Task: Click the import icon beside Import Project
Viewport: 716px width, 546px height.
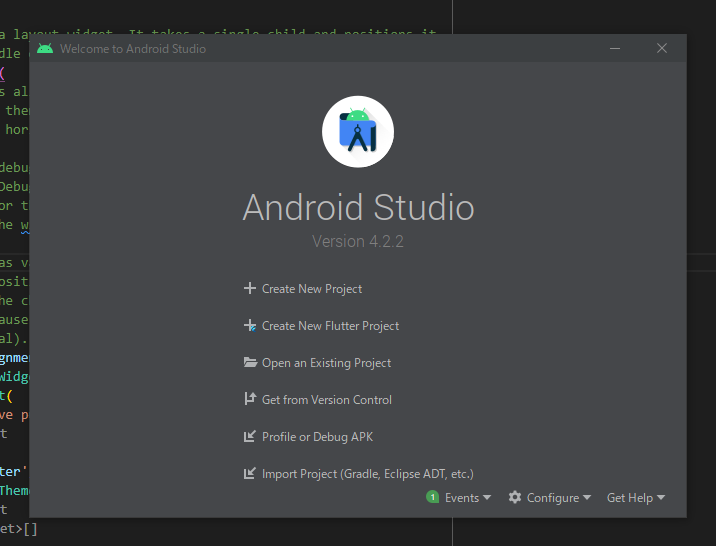Action: (250, 473)
